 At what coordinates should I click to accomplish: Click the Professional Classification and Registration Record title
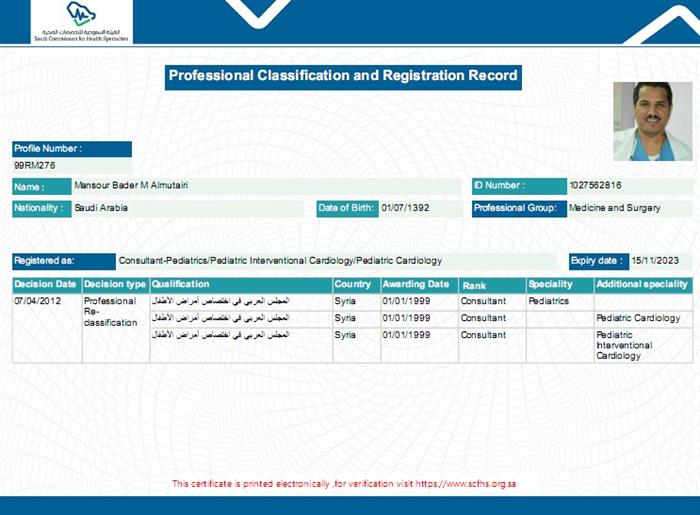pyautogui.click(x=343, y=76)
